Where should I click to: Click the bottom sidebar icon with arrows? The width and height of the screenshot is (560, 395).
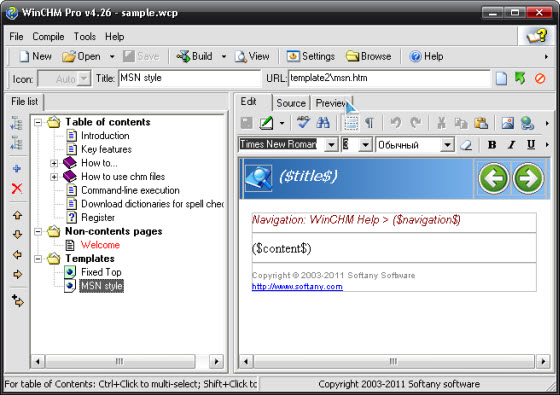tap(18, 301)
